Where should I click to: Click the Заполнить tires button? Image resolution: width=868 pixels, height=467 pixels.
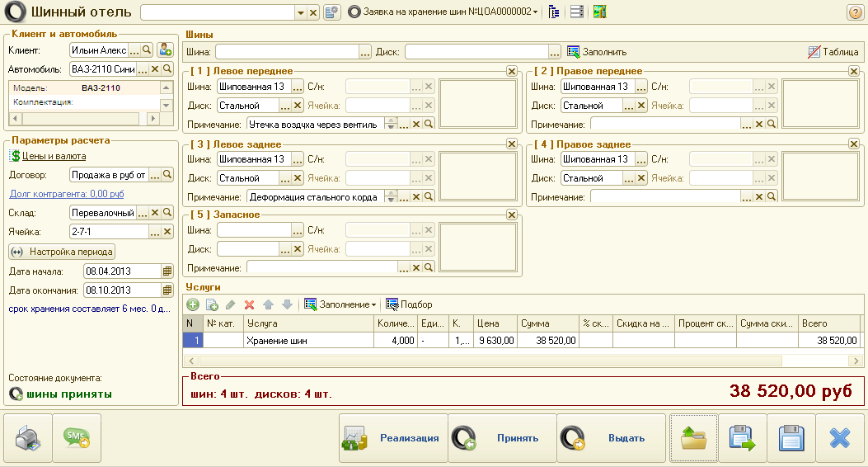(597, 52)
